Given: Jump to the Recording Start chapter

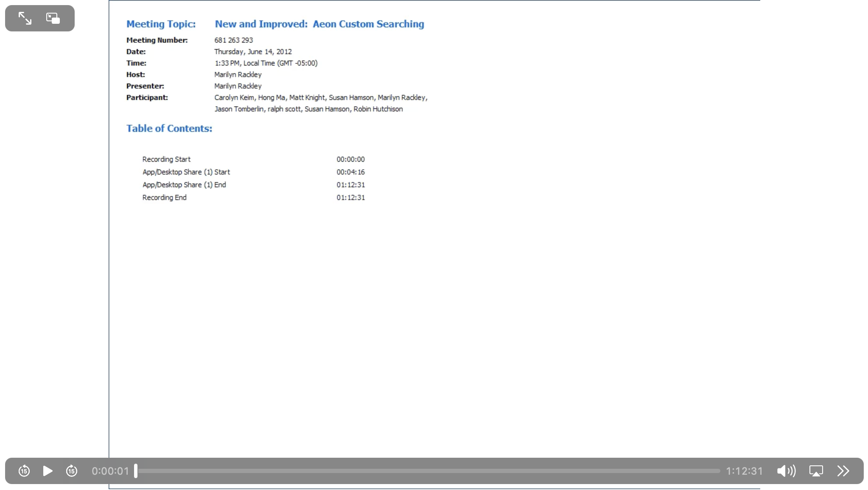Looking at the screenshot, I should (x=166, y=159).
